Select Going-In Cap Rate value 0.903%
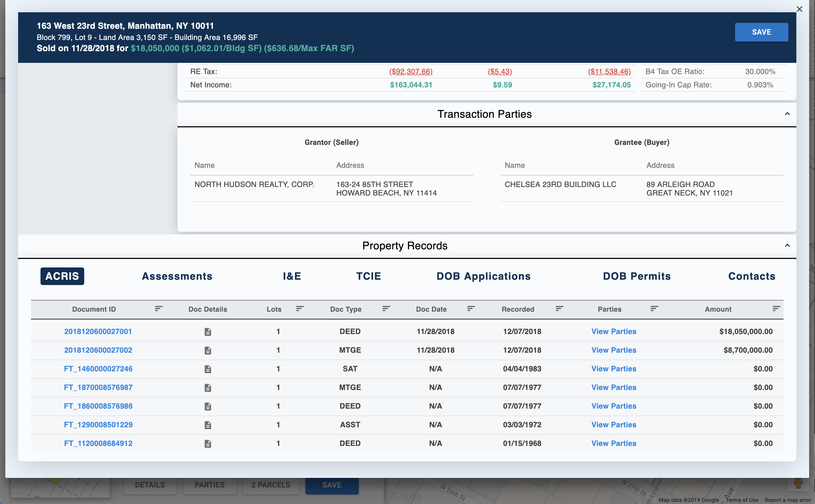 pos(760,85)
